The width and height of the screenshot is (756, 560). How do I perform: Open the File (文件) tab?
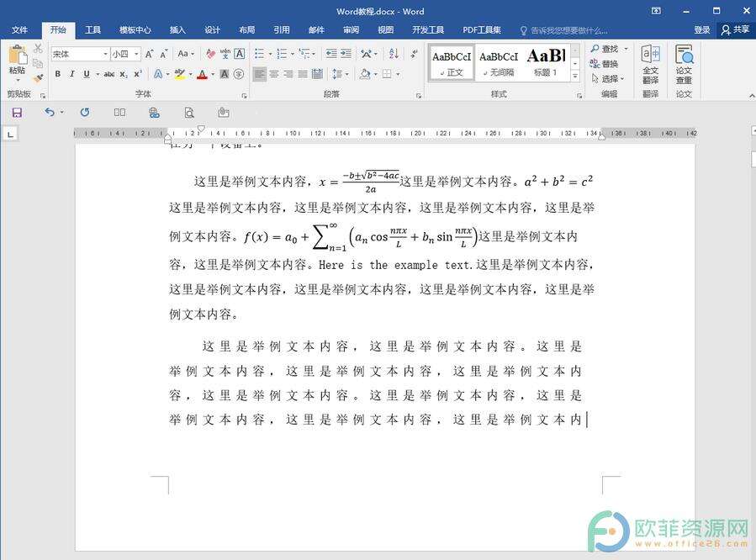20,30
